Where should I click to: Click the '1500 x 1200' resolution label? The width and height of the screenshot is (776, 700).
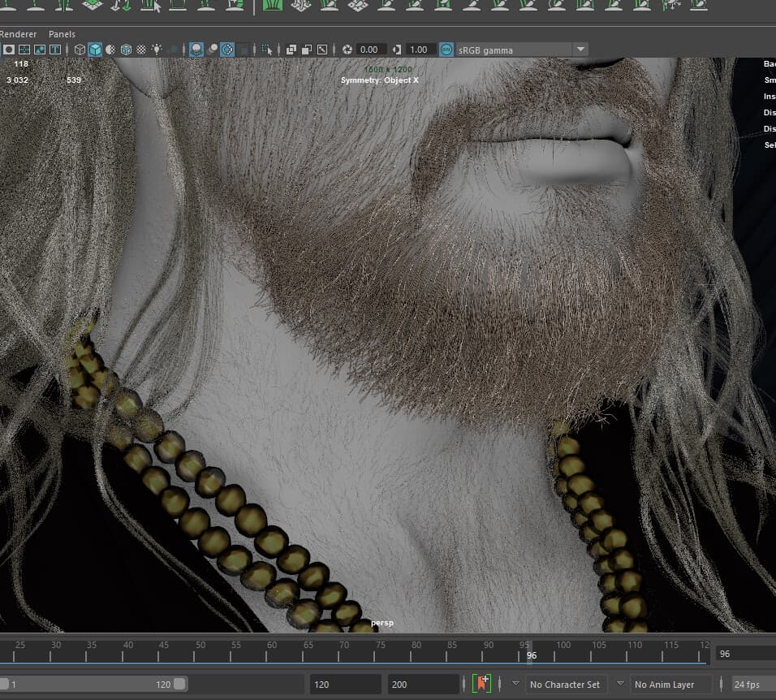388,70
